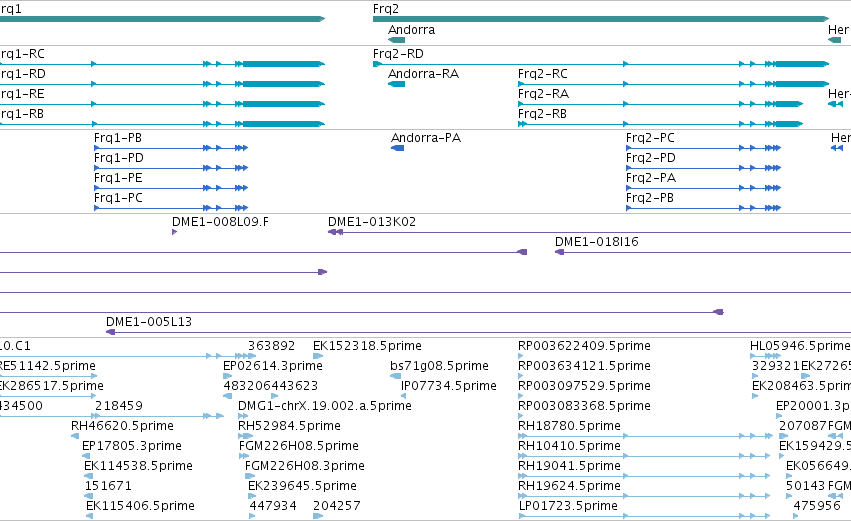Viewport: 851px width, 521px height.
Task: Select the DME1-008L09.F clone label
Action: pyautogui.click(x=220, y=222)
